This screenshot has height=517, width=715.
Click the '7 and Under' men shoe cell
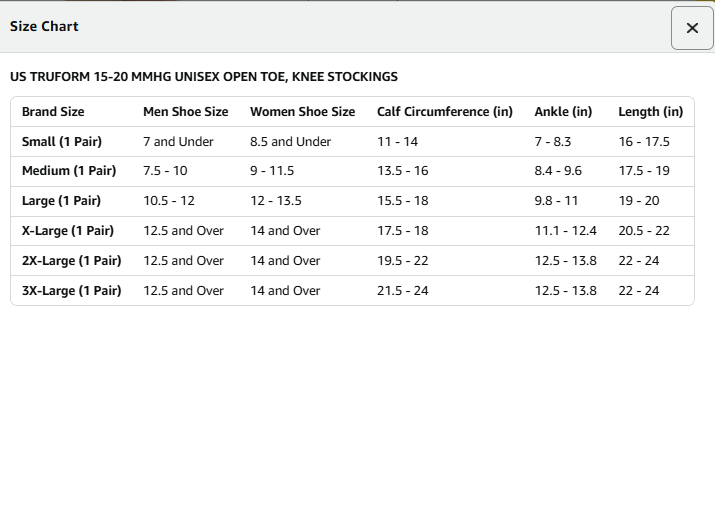click(x=178, y=141)
